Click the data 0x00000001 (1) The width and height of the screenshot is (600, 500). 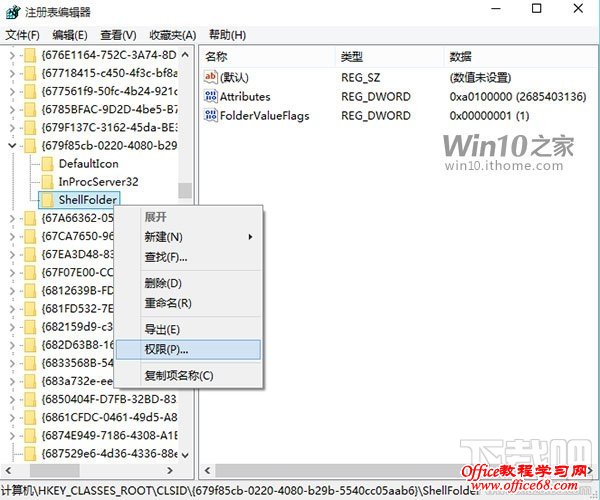point(489,116)
